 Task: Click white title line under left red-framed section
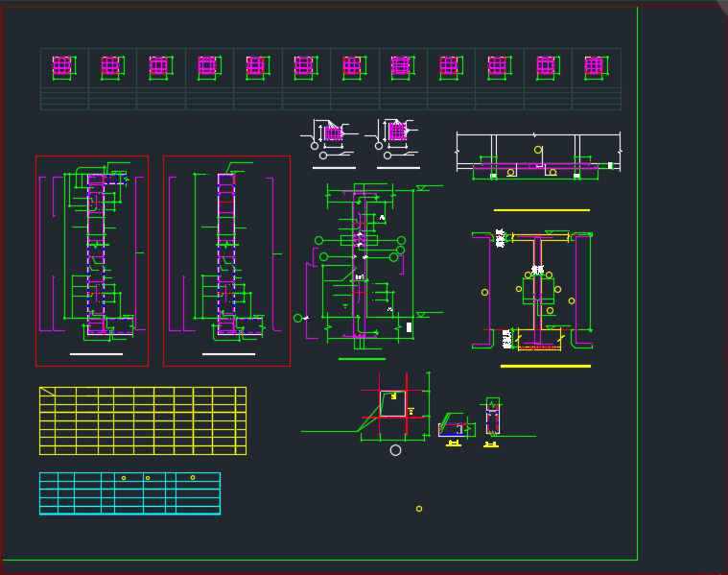[x=96, y=354]
